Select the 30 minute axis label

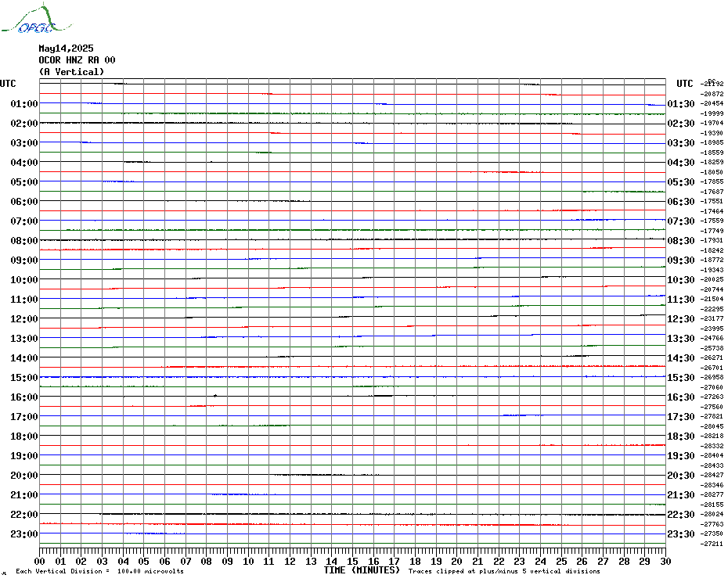[x=666, y=562]
